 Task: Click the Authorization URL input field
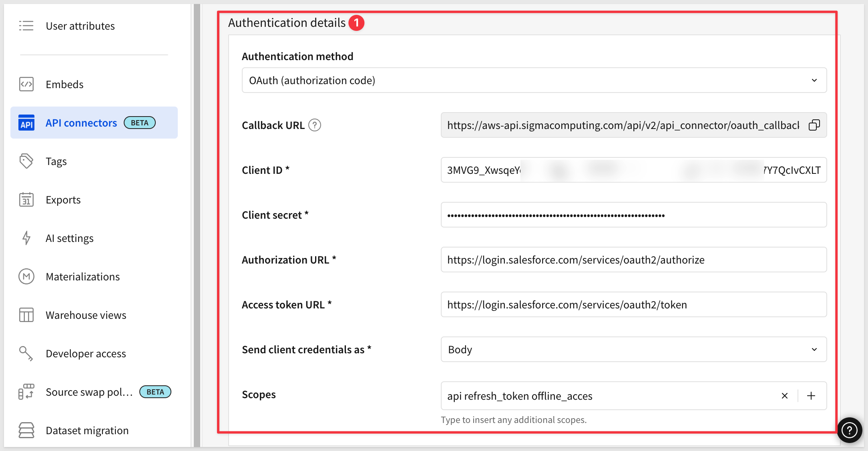(x=633, y=260)
